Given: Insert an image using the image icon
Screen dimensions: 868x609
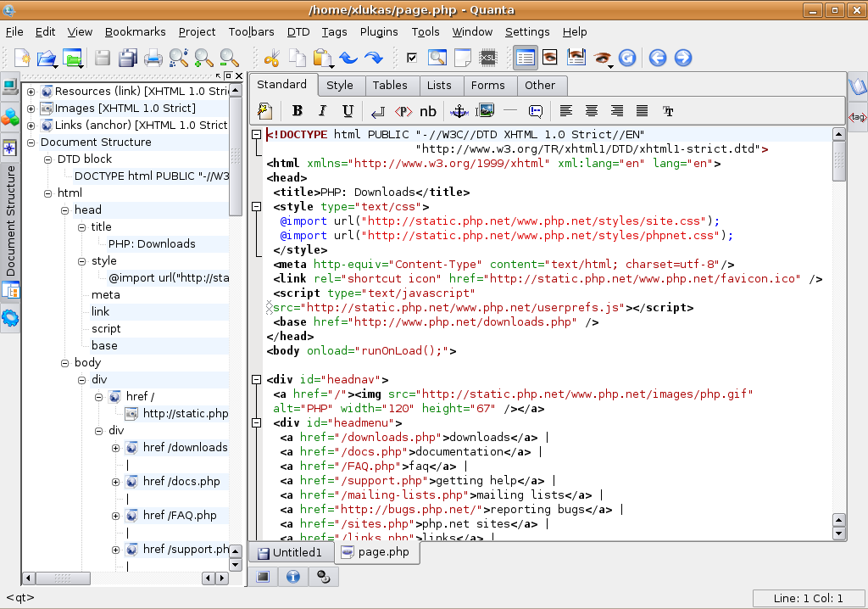Looking at the screenshot, I should pyautogui.click(x=485, y=111).
